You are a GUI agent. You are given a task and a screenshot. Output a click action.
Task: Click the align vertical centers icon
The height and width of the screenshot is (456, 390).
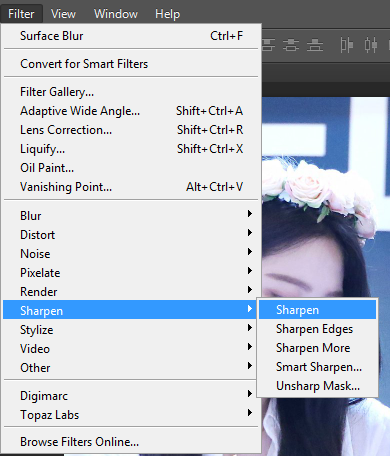click(x=291, y=45)
